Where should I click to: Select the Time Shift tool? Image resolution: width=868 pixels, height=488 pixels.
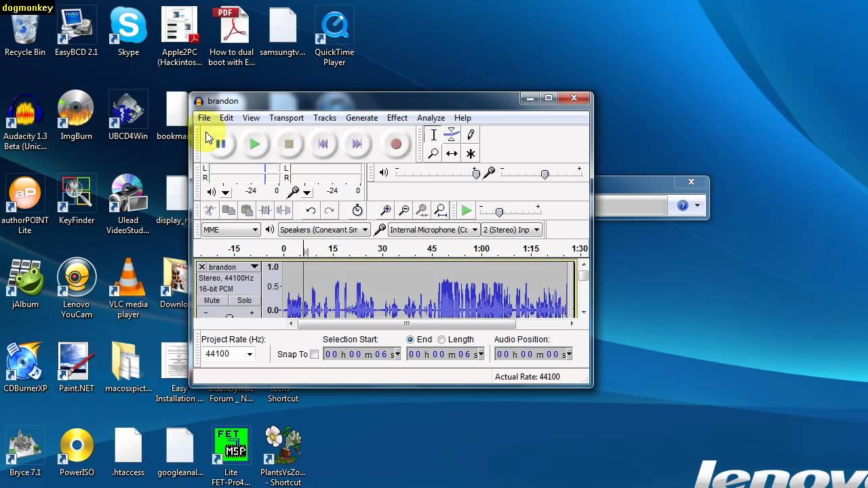[x=452, y=154]
